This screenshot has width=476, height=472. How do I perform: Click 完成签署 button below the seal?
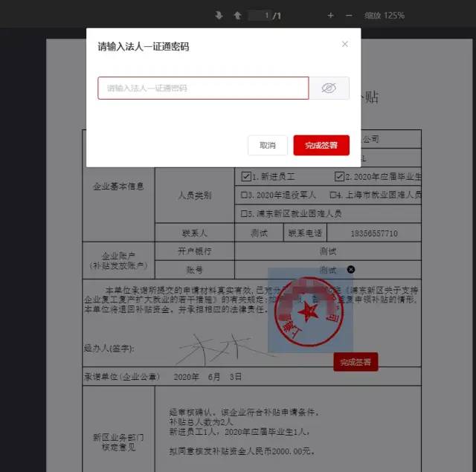click(x=356, y=362)
